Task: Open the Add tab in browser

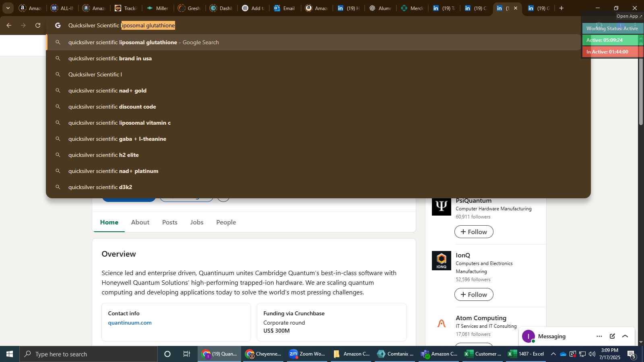Action: [253, 8]
